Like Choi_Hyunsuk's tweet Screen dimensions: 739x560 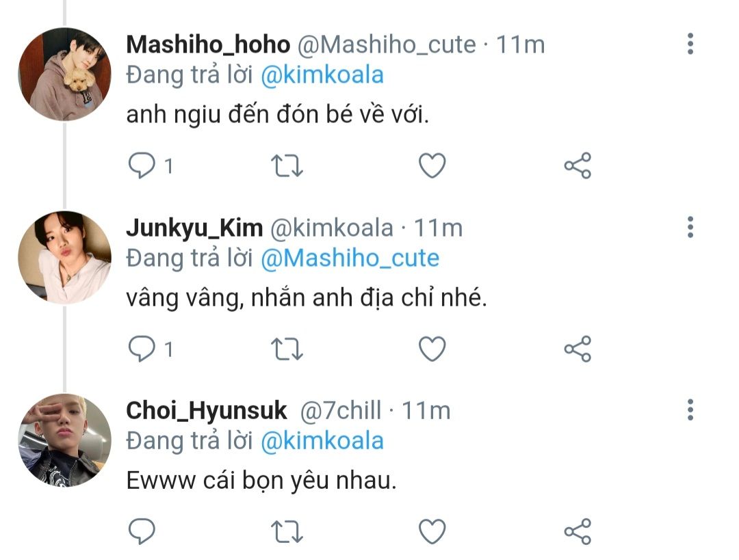click(432, 531)
